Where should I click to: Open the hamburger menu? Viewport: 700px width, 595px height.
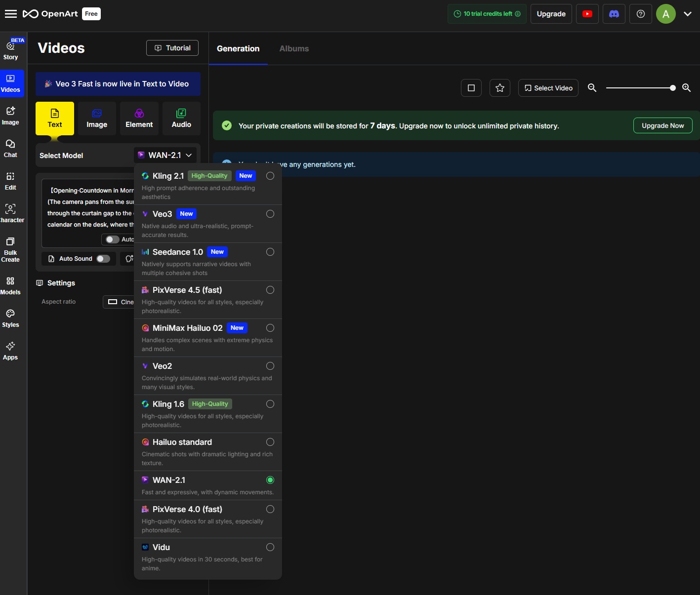pos(11,14)
